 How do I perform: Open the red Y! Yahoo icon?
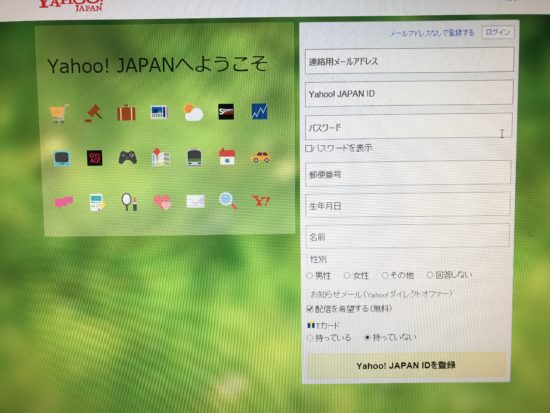(261, 201)
